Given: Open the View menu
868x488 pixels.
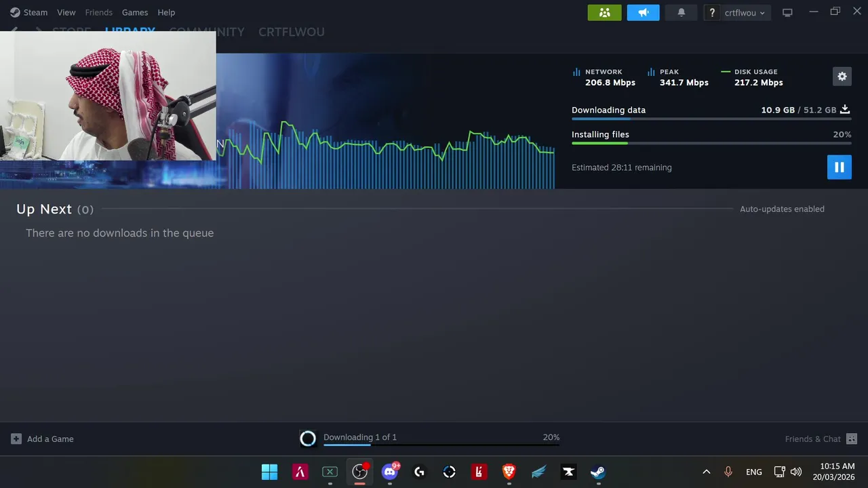Looking at the screenshot, I should 66,12.
